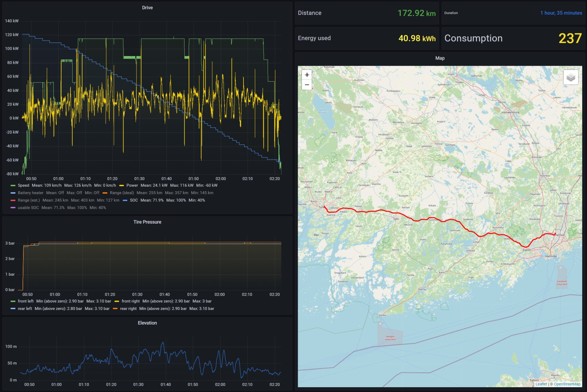Viewport: 587px width, 392px height.
Task: Open the Map panel title menu
Action: 440,58
